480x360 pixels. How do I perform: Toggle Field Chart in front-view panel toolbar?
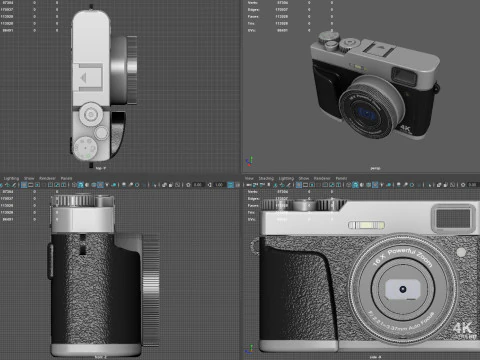[x=325, y=185]
